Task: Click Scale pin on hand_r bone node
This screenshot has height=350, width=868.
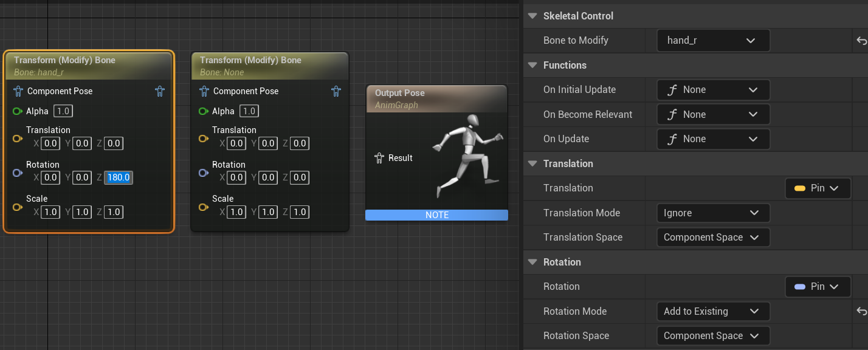Action: 18,207
